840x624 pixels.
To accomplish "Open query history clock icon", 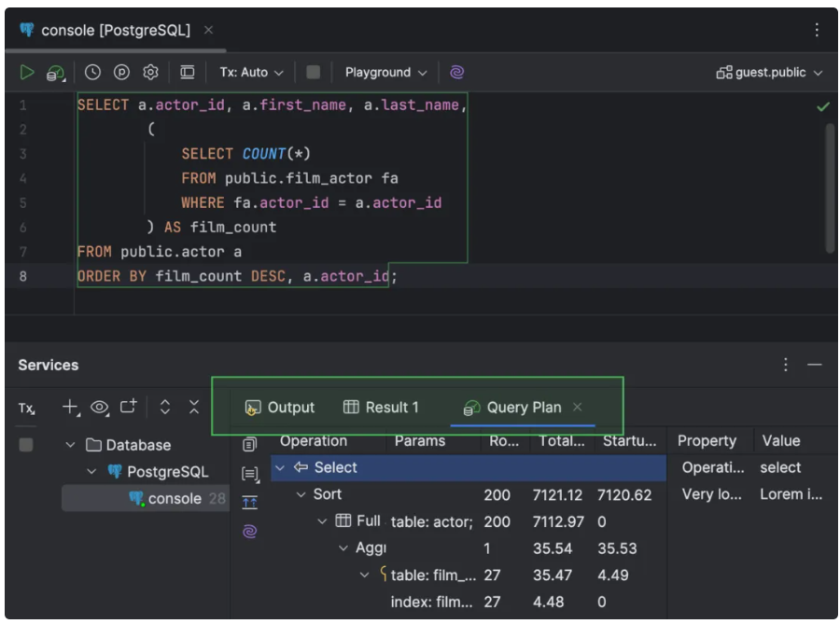I will click(x=92, y=72).
